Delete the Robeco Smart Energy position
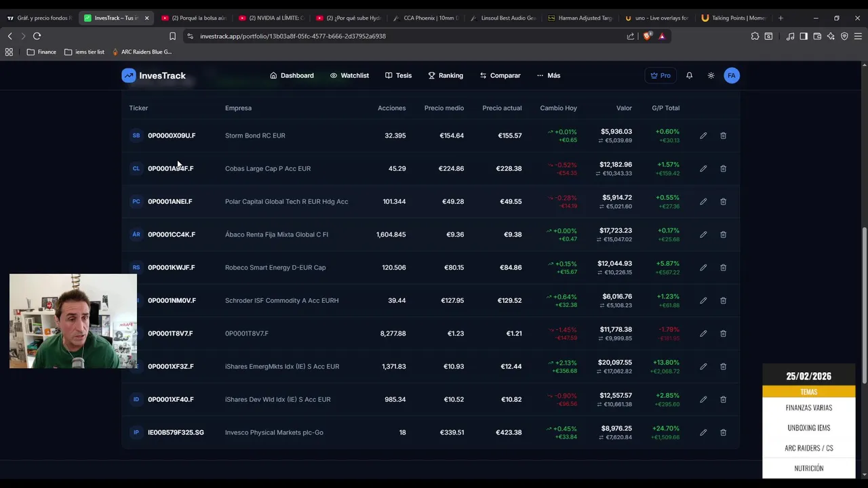Image resolution: width=868 pixels, height=488 pixels. pyautogui.click(x=723, y=268)
